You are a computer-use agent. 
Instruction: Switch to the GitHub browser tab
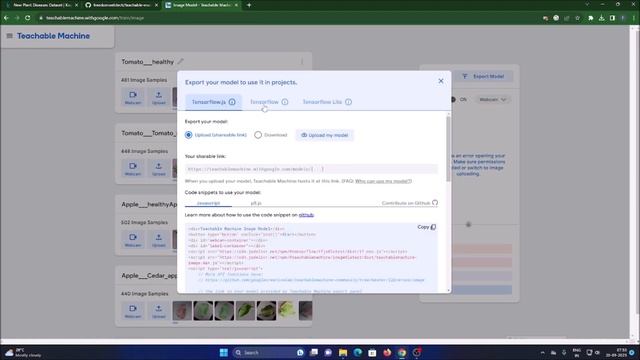click(x=121, y=5)
